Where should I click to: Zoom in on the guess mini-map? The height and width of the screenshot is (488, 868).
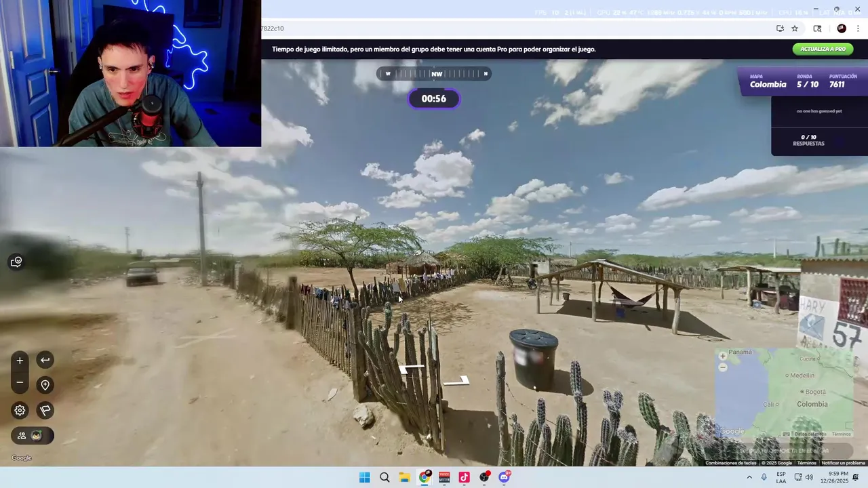(x=722, y=356)
